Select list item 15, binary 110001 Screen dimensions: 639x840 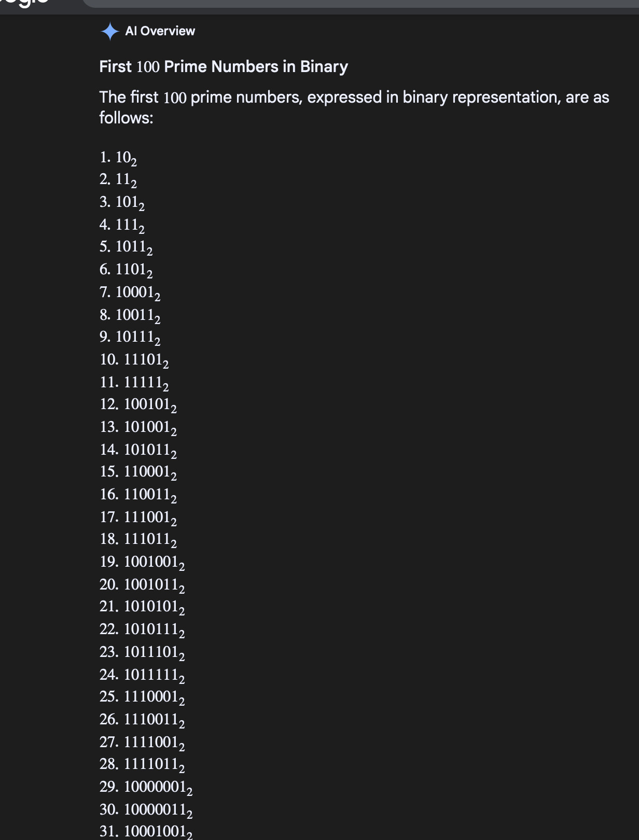138,472
